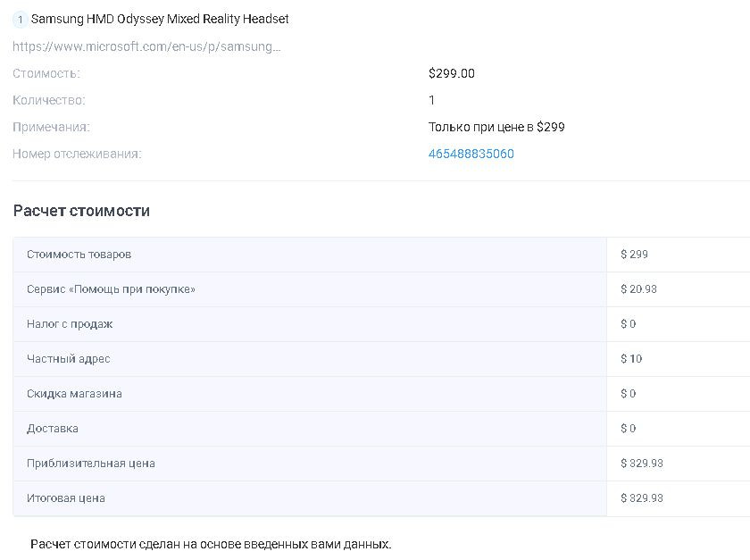This screenshot has width=750, height=560.
Task: Click the "Доставка" row label
Action: tap(53, 429)
